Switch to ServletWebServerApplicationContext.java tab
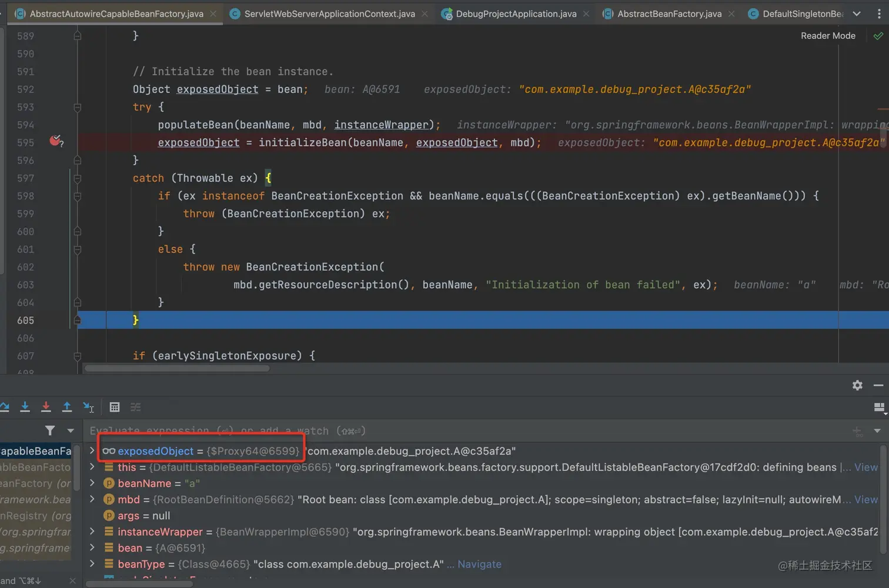Screen dimensions: 889x588 click(330, 14)
